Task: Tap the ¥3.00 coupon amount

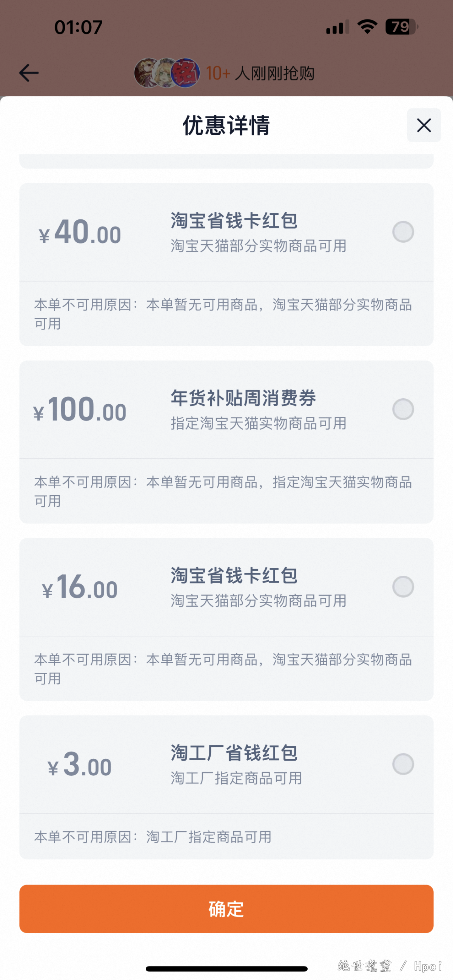Action: click(80, 765)
